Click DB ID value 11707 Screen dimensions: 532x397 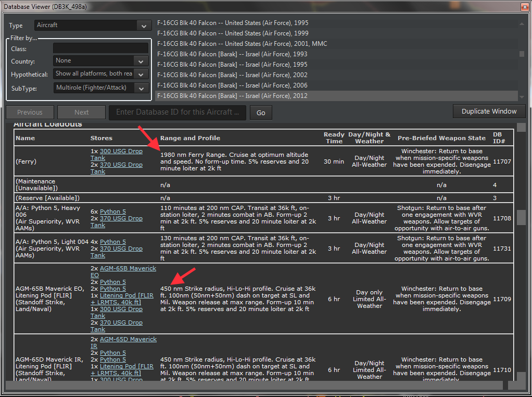pyautogui.click(x=502, y=162)
